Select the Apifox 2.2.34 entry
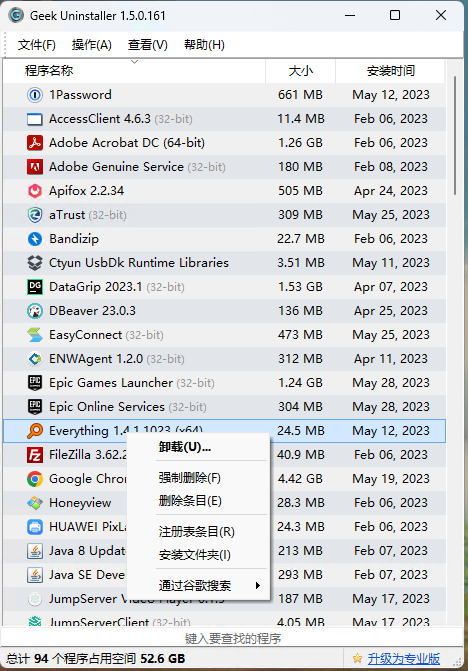The width and height of the screenshot is (468, 671). tap(86, 190)
